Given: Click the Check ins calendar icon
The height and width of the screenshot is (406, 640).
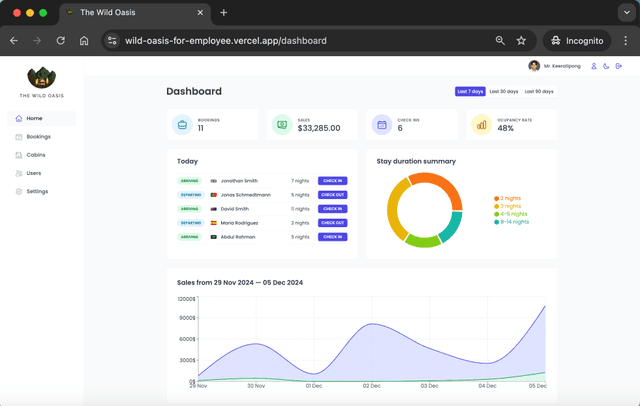Looking at the screenshot, I should pos(382,125).
